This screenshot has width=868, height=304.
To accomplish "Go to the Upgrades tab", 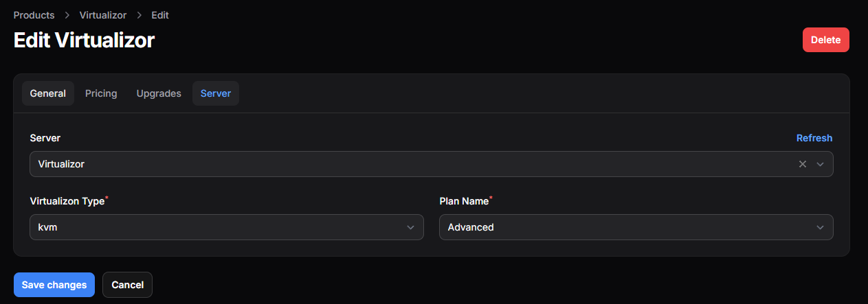I will 159,93.
